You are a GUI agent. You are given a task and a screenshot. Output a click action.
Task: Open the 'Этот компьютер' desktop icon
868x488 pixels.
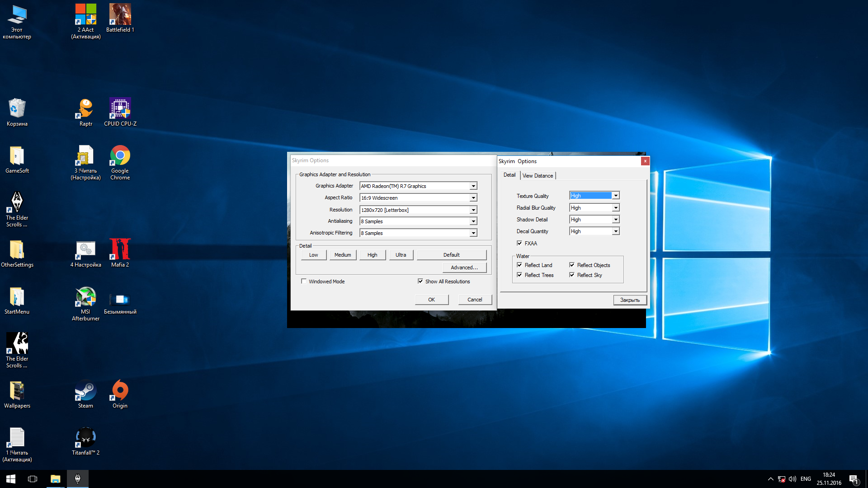[17, 22]
